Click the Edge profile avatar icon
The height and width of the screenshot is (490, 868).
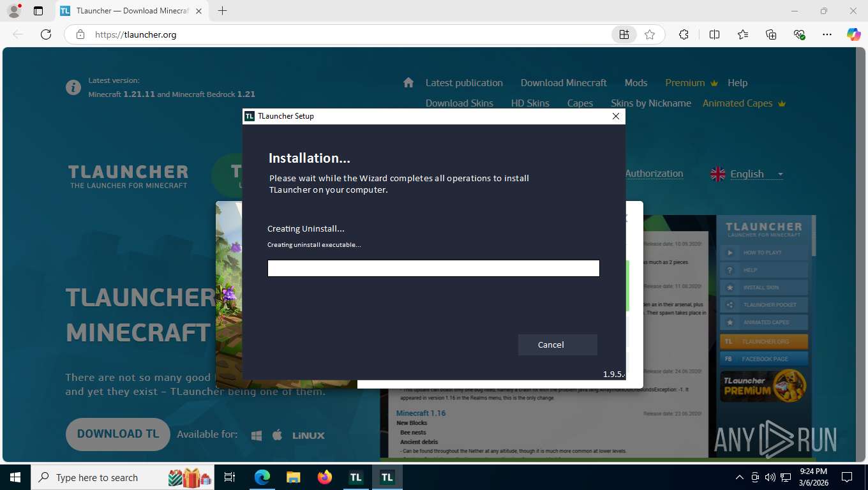pos(13,11)
